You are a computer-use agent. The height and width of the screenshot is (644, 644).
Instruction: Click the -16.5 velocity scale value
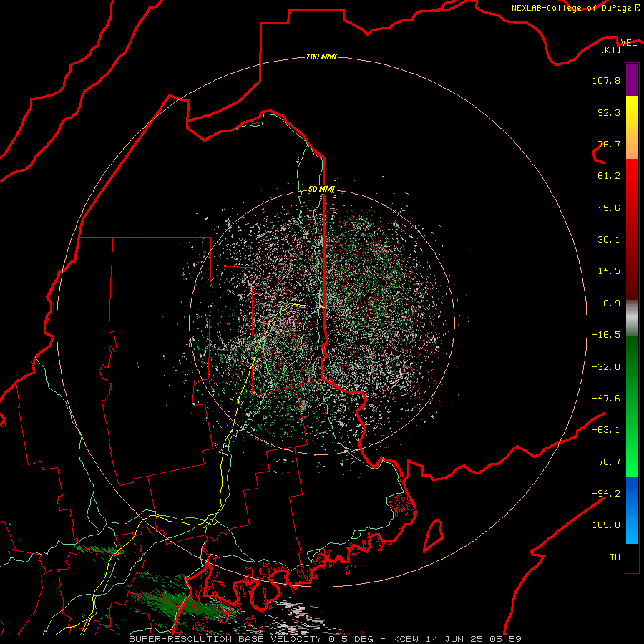click(606, 335)
